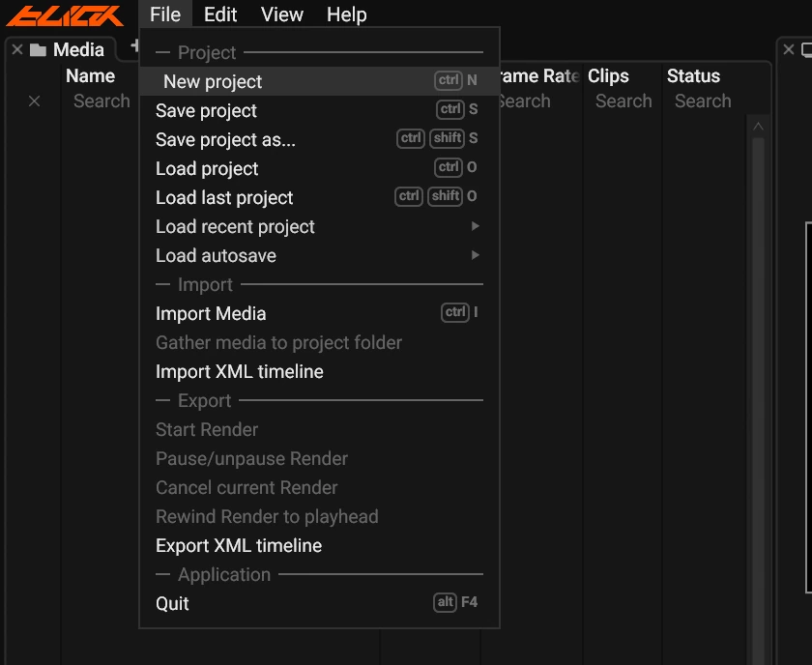This screenshot has width=812, height=665.
Task: Close the Media panel tab
Action: 17,49
